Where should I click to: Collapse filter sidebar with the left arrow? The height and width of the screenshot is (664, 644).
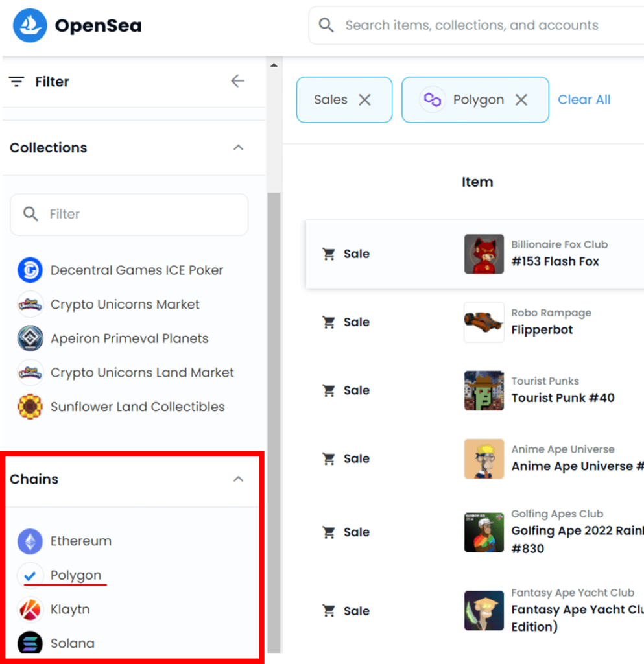237,81
